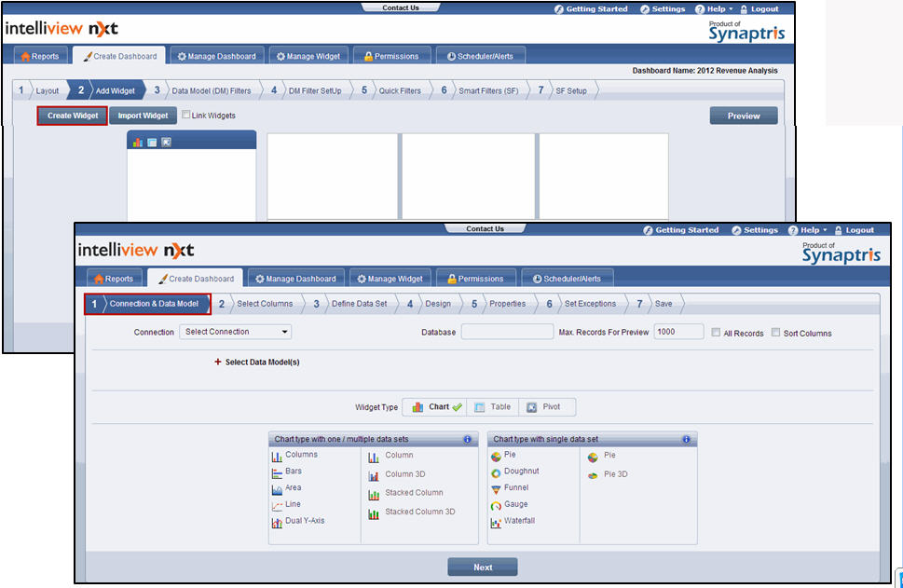Open Manage Widget tab in back window
The height and width of the screenshot is (588, 903).
point(308,56)
